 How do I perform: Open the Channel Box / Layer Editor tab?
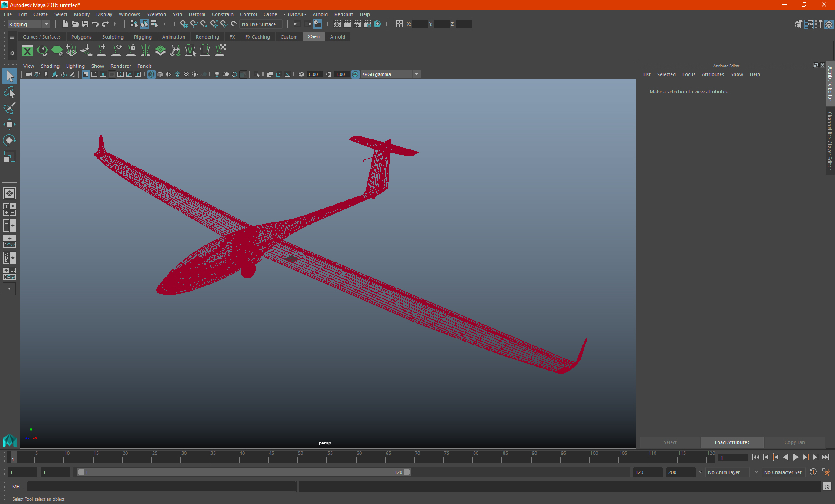tap(830, 141)
